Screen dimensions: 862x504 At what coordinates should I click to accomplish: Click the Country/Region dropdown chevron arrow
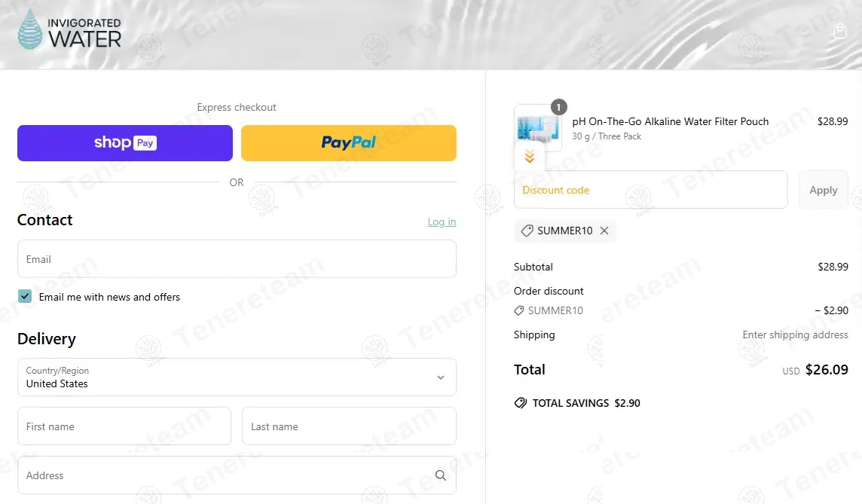[440, 377]
